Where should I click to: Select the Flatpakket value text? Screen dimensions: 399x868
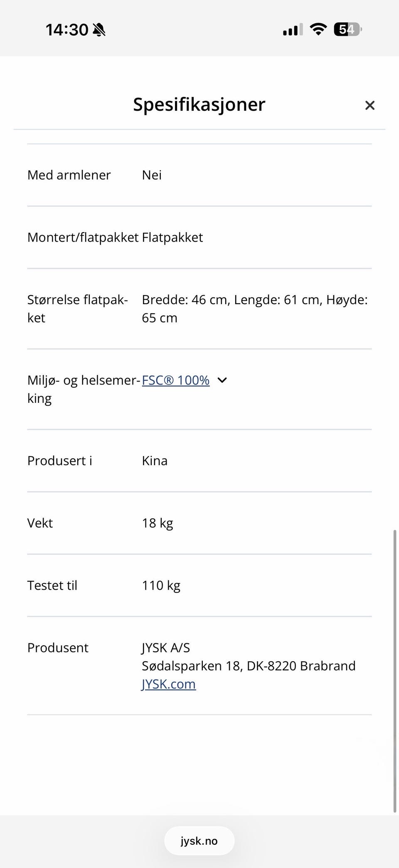(172, 238)
